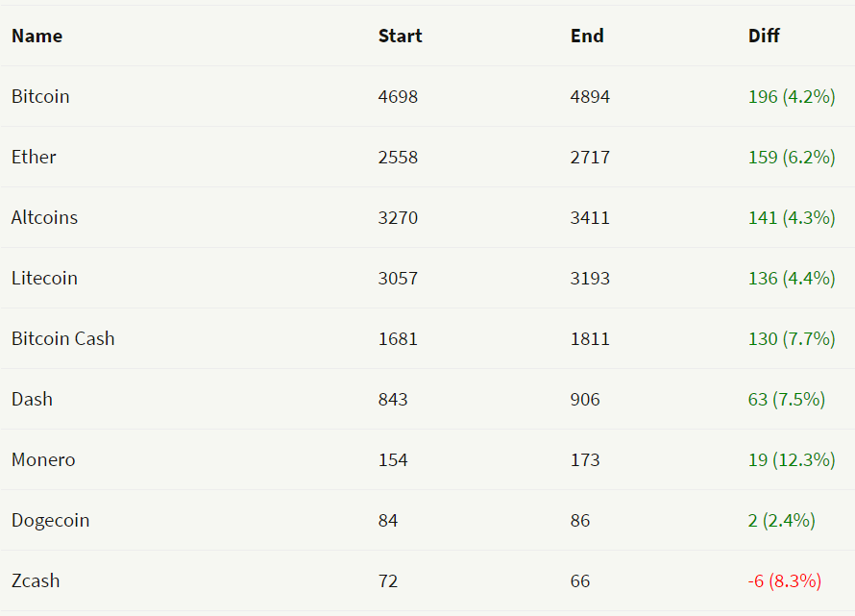
Task: Select the Zcash name cell
Action: point(36,580)
